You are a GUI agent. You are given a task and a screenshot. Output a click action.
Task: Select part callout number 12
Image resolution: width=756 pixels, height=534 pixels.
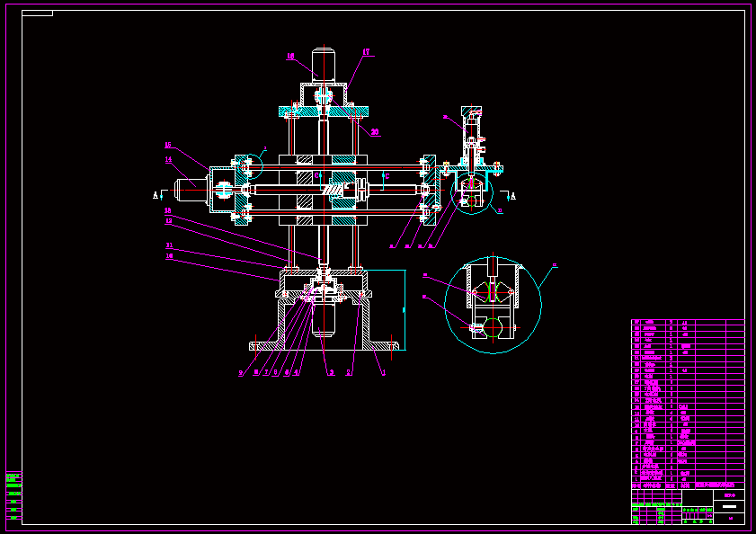(169, 221)
